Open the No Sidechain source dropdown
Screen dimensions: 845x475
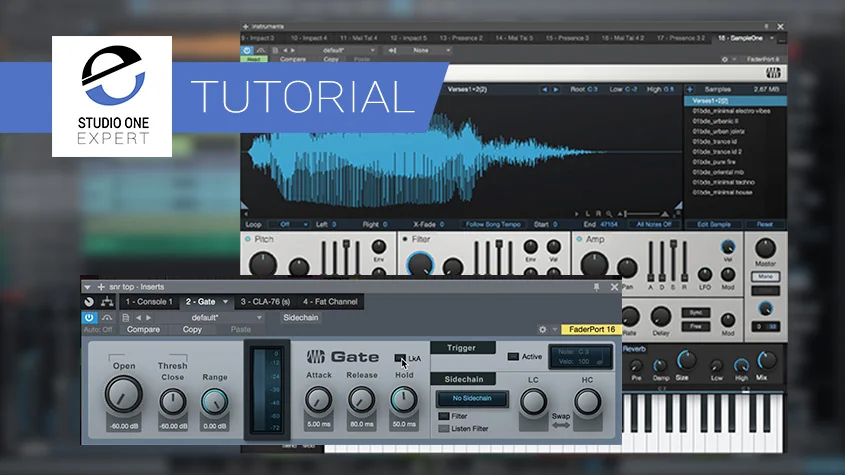click(x=472, y=398)
